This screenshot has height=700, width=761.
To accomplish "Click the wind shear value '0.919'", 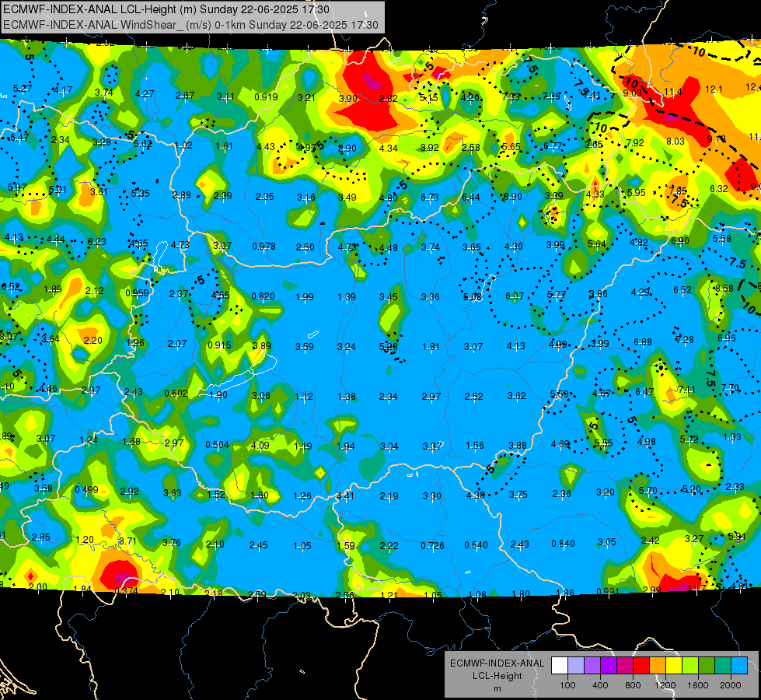I will (x=266, y=96).
